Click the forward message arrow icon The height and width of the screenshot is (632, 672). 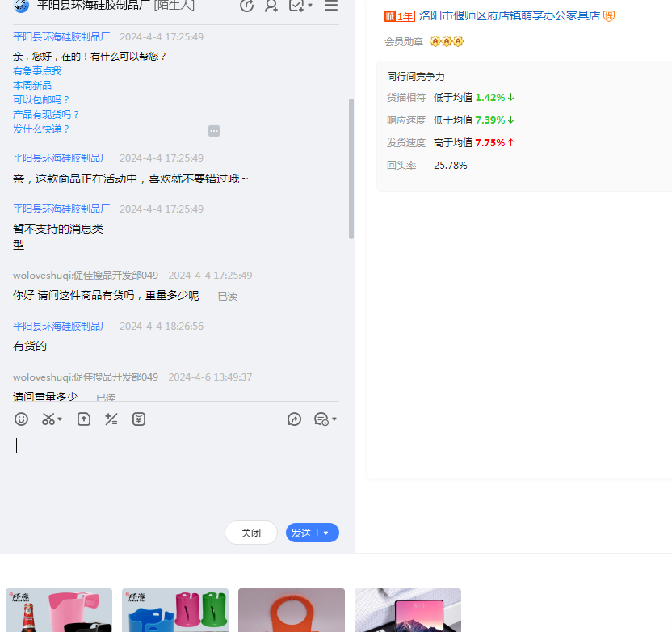295,419
